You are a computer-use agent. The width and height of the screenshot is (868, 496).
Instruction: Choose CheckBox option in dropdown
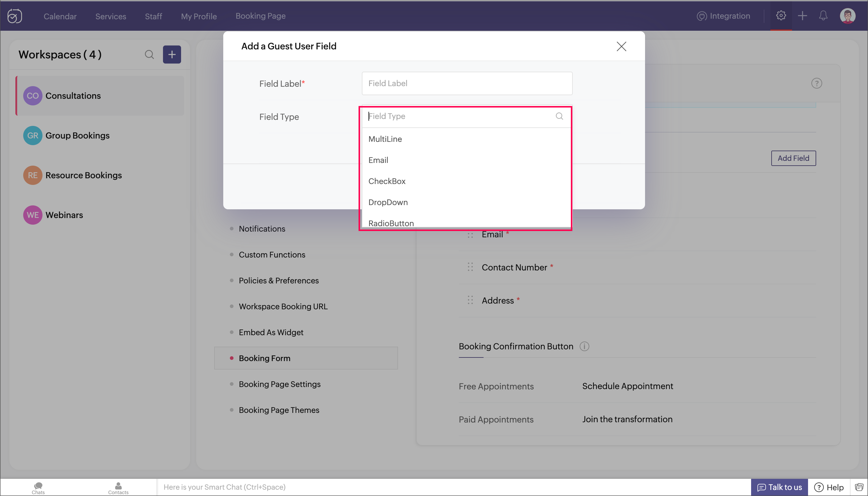pyautogui.click(x=387, y=181)
